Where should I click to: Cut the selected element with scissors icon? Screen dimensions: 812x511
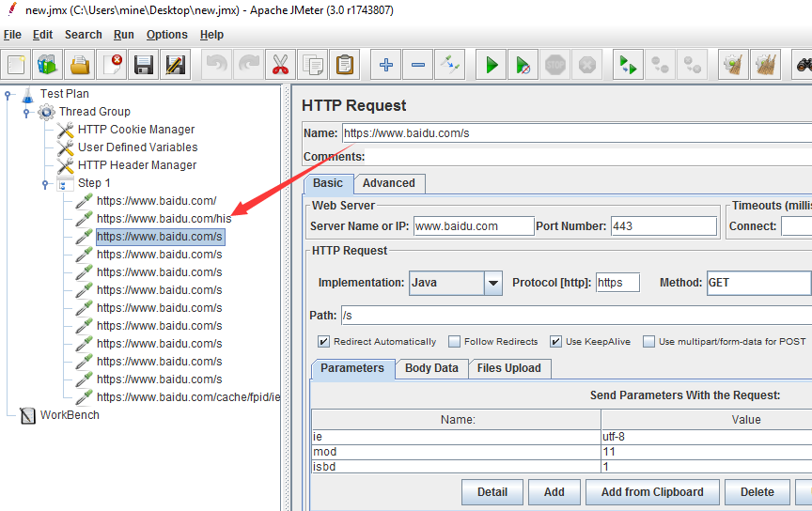pyautogui.click(x=281, y=65)
